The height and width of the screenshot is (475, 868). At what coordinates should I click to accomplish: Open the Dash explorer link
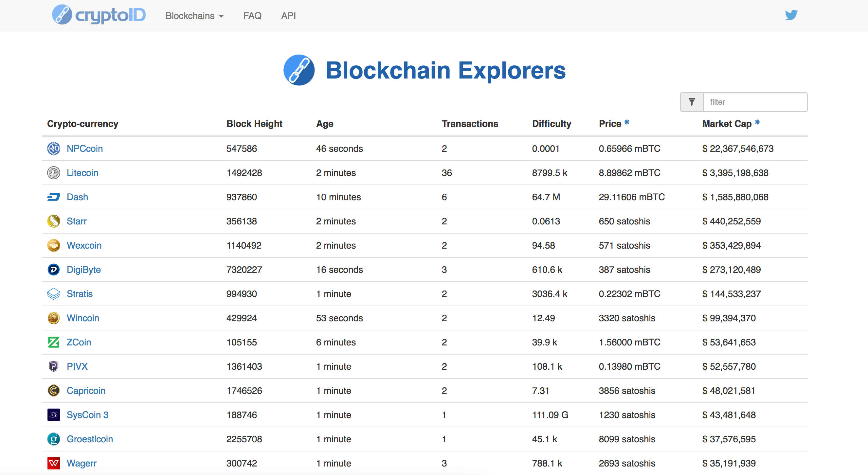pyautogui.click(x=78, y=197)
